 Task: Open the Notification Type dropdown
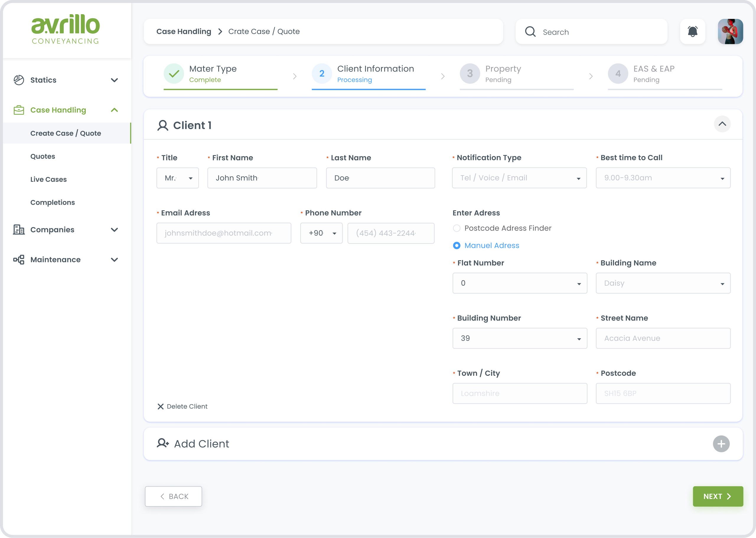tap(519, 178)
